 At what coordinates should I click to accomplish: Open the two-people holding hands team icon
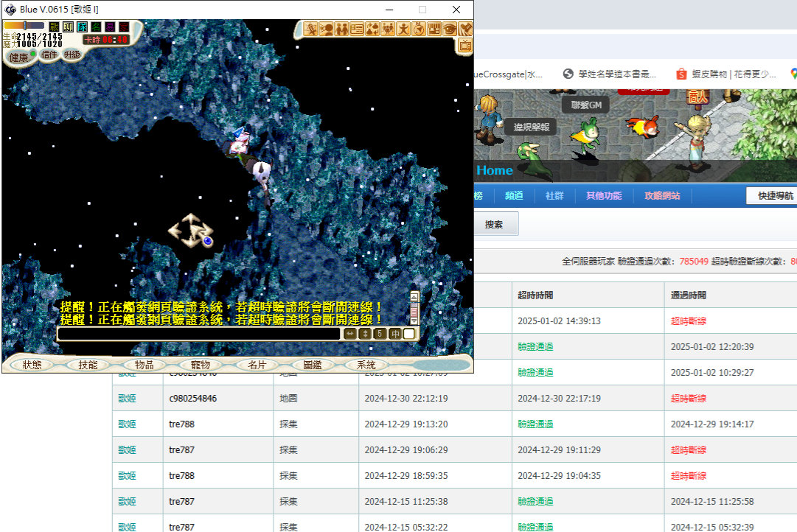pyautogui.click(x=341, y=29)
